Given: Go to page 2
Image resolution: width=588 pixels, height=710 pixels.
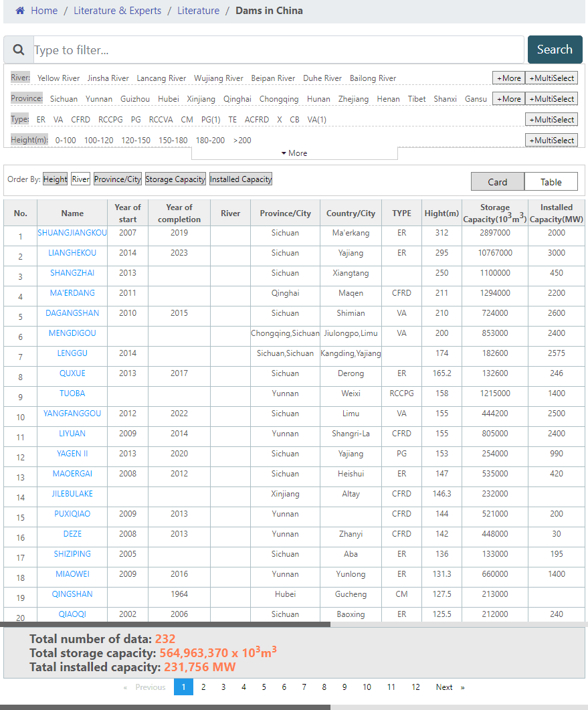Looking at the screenshot, I should (203, 687).
